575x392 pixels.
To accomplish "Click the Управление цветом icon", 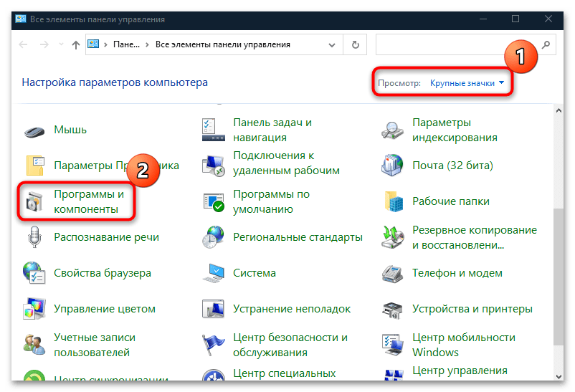I will point(35,309).
